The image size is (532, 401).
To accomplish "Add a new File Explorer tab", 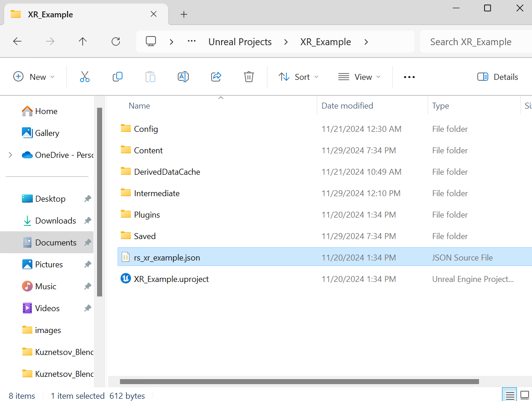I will [x=184, y=14].
